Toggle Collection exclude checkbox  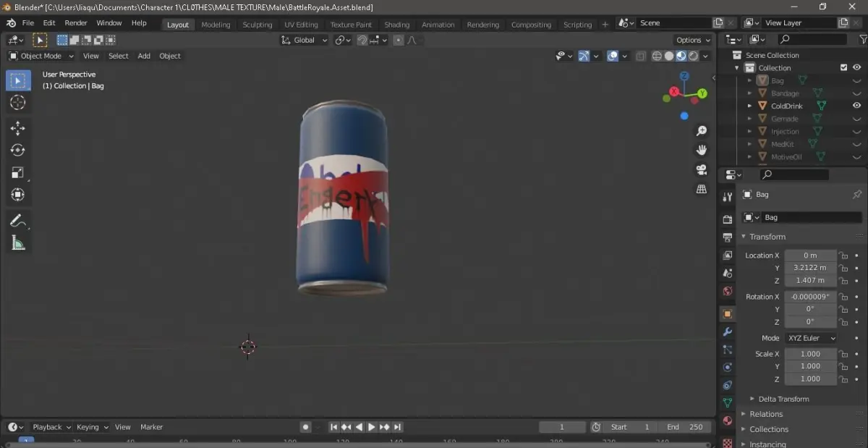(x=843, y=67)
